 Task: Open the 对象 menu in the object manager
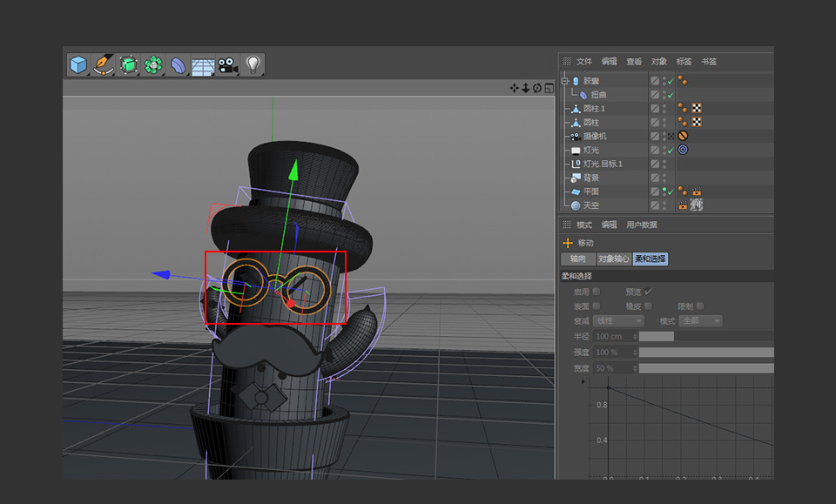(658, 61)
